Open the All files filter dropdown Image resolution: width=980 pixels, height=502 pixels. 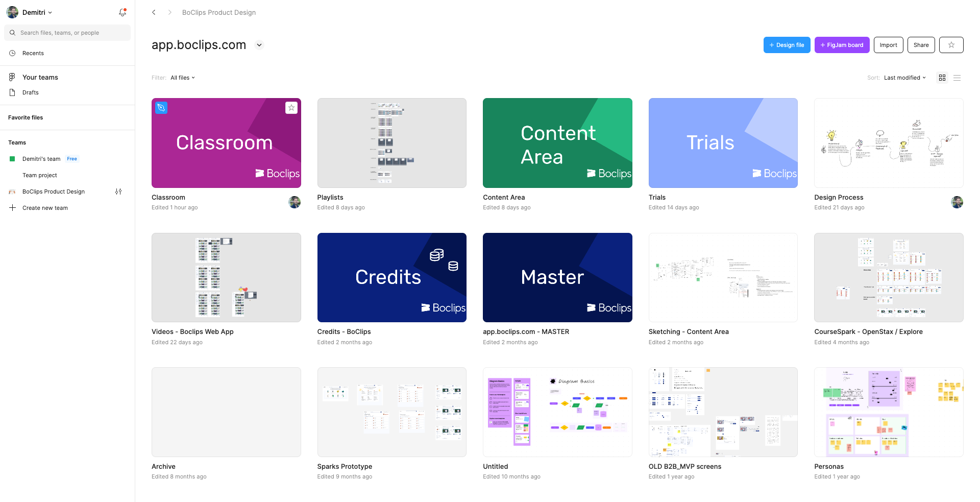pos(183,78)
